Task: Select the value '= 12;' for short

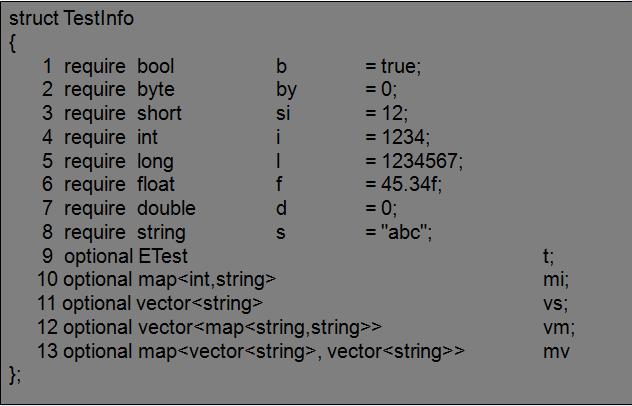Action: (x=387, y=113)
